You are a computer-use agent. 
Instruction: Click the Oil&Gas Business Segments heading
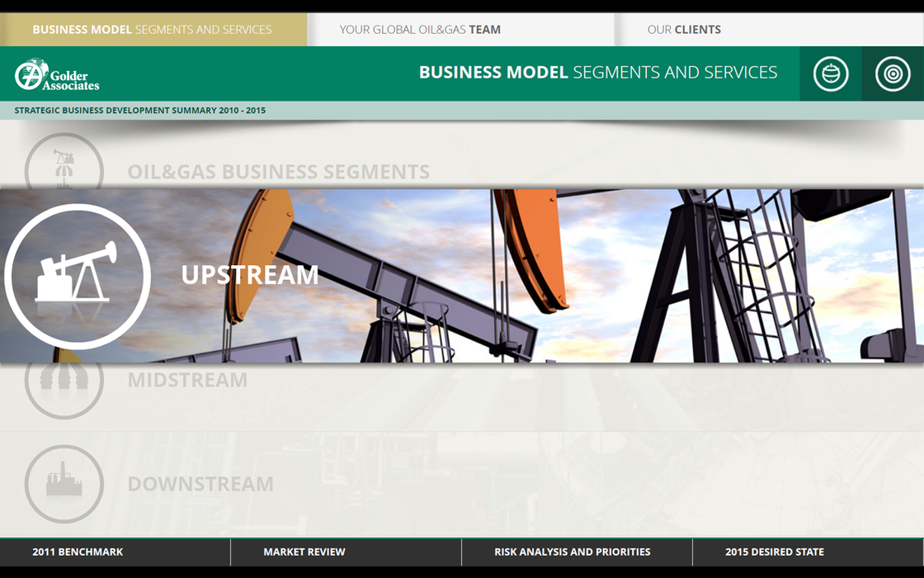pyautogui.click(x=278, y=172)
